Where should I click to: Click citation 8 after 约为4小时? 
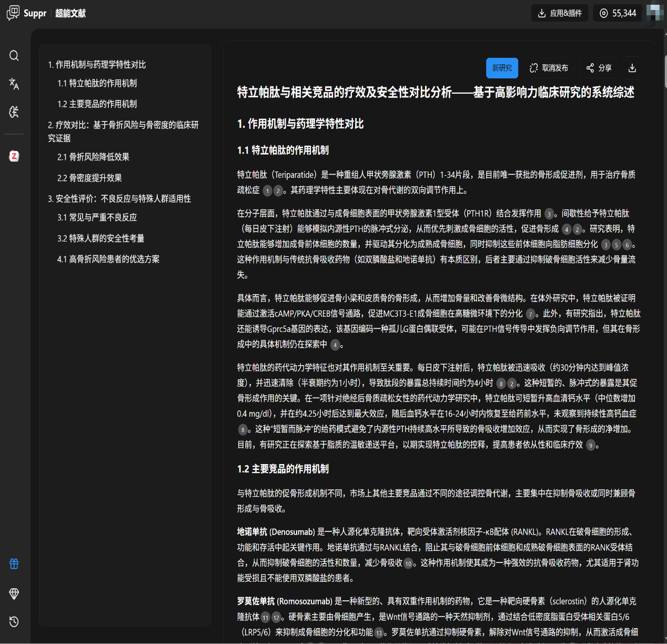[501, 384]
